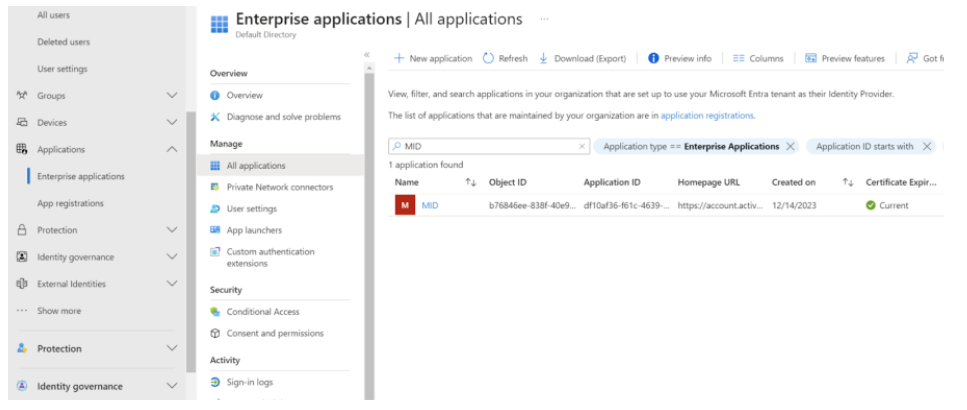This screenshot has width=967, height=410.
Task: Click the Download (Export) arrow icon
Action: 544,59
